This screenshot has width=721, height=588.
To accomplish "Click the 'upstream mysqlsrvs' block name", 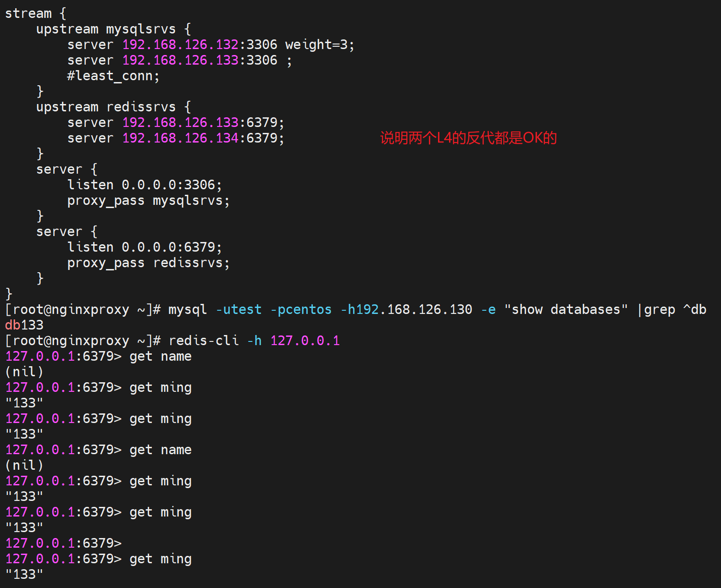I will point(140,29).
